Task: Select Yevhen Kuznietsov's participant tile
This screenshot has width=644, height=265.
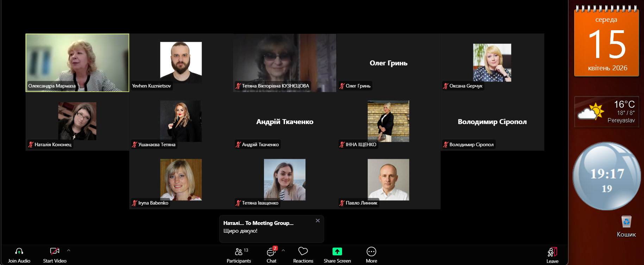Action: [181, 63]
